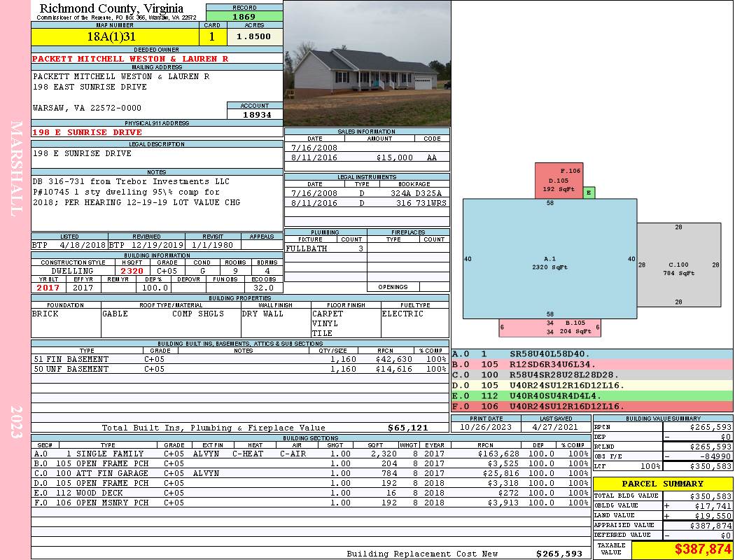The width and height of the screenshot is (735, 560).
Task: Select the C.0 Att Fin Garage row
Action: pyautogui.click(x=311, y=473)
